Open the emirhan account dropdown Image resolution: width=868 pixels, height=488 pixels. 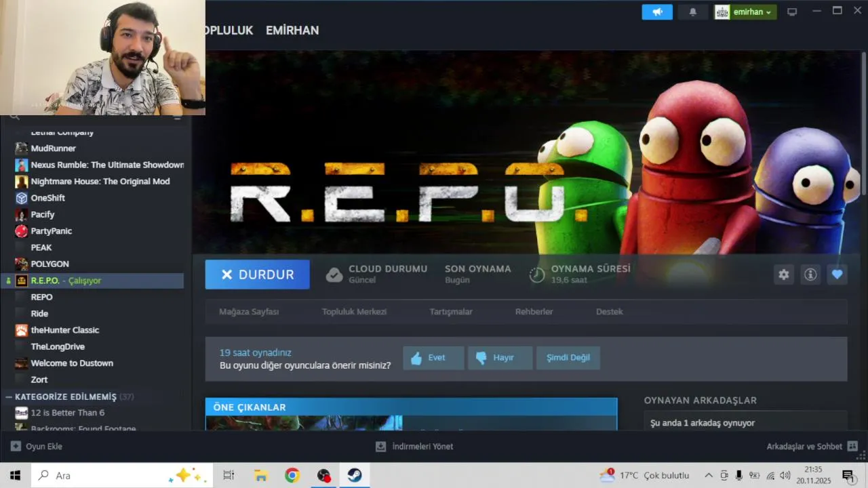click(x=745, y=12)
